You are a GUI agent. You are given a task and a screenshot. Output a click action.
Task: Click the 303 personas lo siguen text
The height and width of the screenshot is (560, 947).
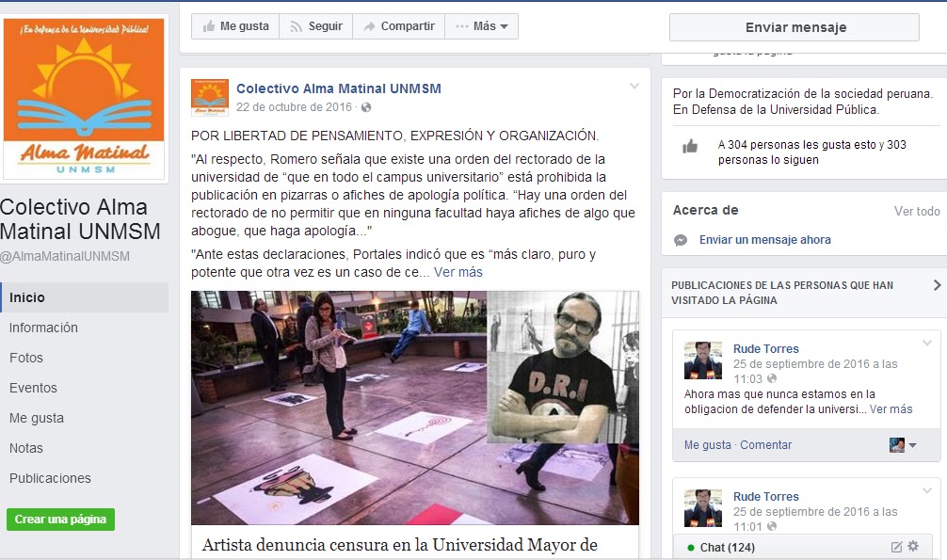pos(811,152)
